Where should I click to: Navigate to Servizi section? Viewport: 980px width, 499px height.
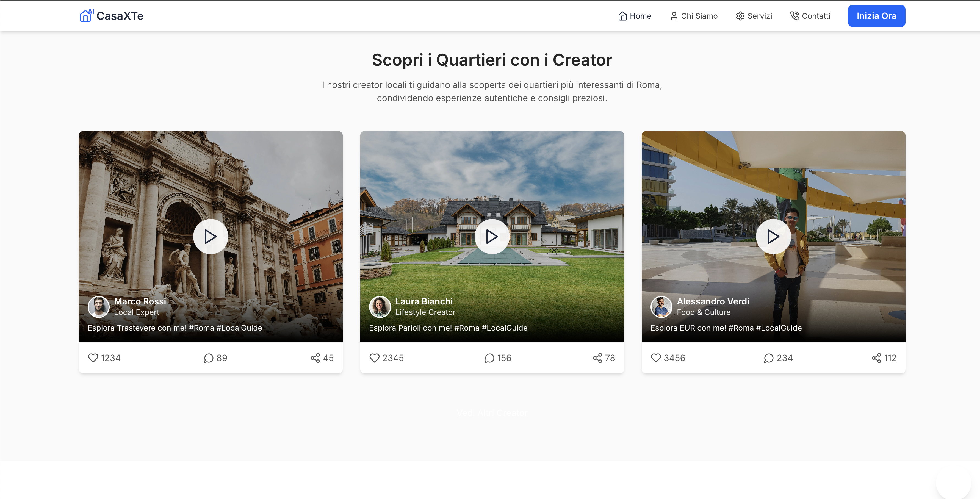[x=754, y=16]
